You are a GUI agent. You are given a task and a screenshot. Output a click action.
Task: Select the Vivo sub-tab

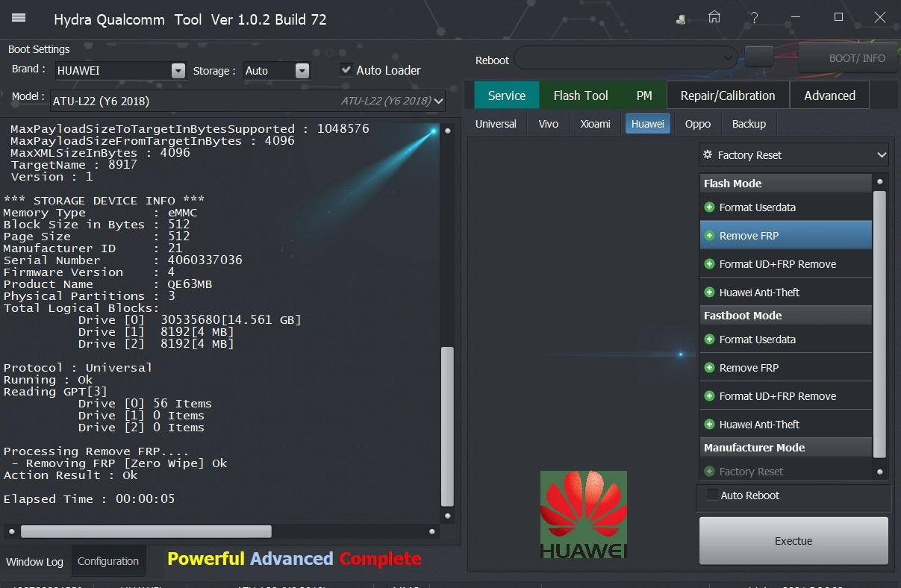point(549,124)
